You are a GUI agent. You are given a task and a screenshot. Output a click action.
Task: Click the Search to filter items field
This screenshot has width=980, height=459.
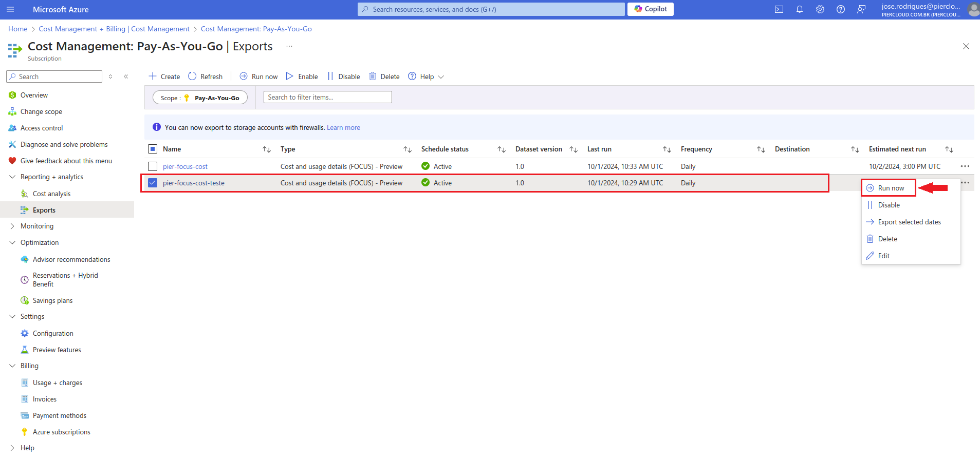tap(327, 97)
